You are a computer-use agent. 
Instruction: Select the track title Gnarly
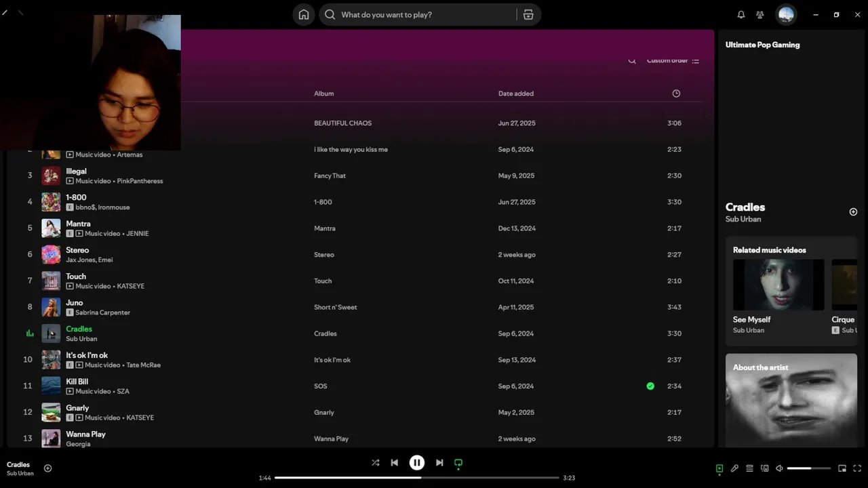point(77,408)
